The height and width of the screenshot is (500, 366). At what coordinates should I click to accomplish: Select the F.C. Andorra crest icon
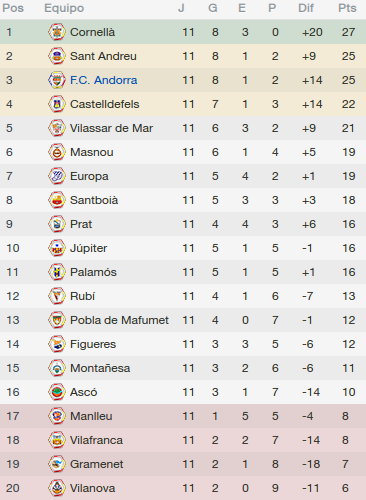pyautogui.click(x=57, y=80)
